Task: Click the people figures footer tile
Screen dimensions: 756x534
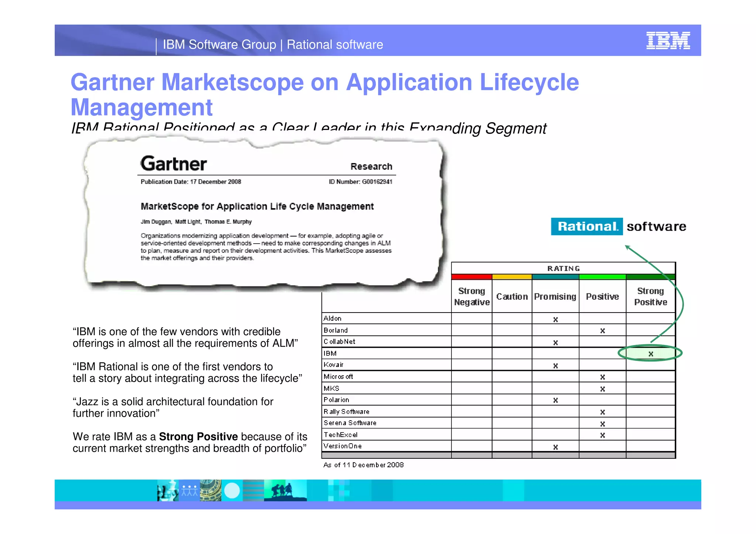Action: pos(189,490)
